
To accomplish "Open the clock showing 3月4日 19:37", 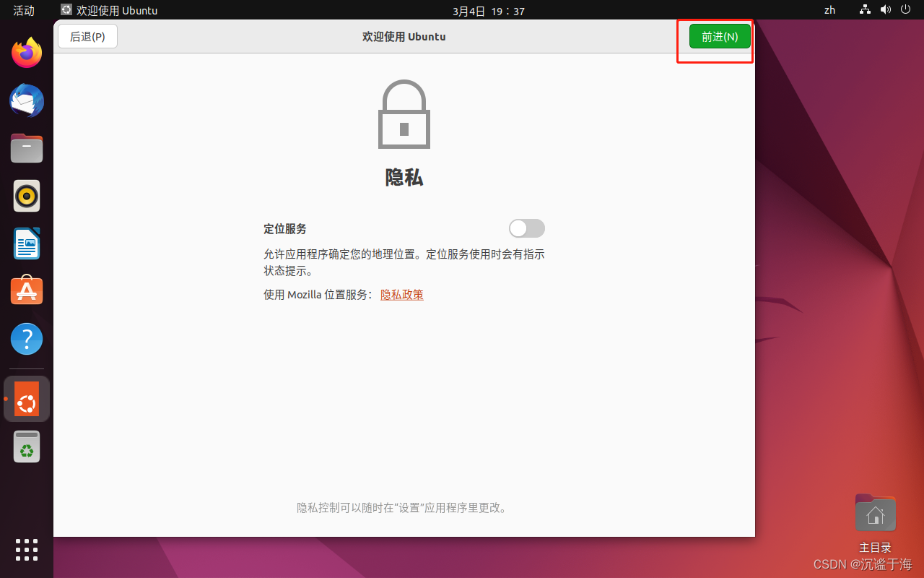I will pyautogui.click(x=488, y=11).
